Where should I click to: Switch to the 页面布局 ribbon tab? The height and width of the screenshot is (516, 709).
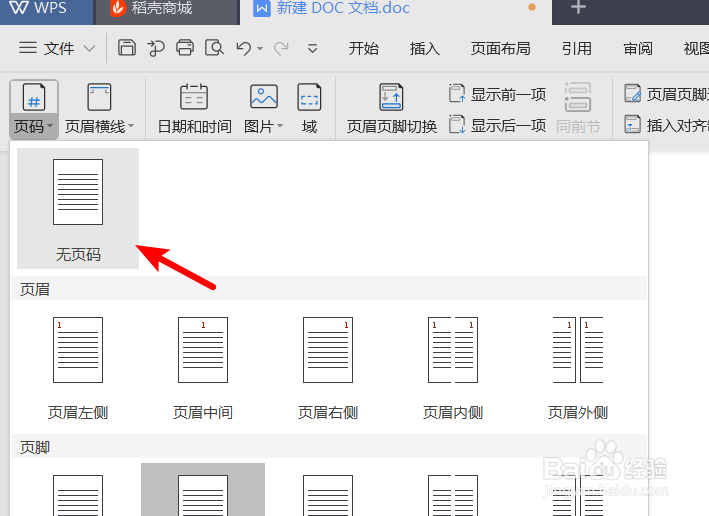click(501, 48)
